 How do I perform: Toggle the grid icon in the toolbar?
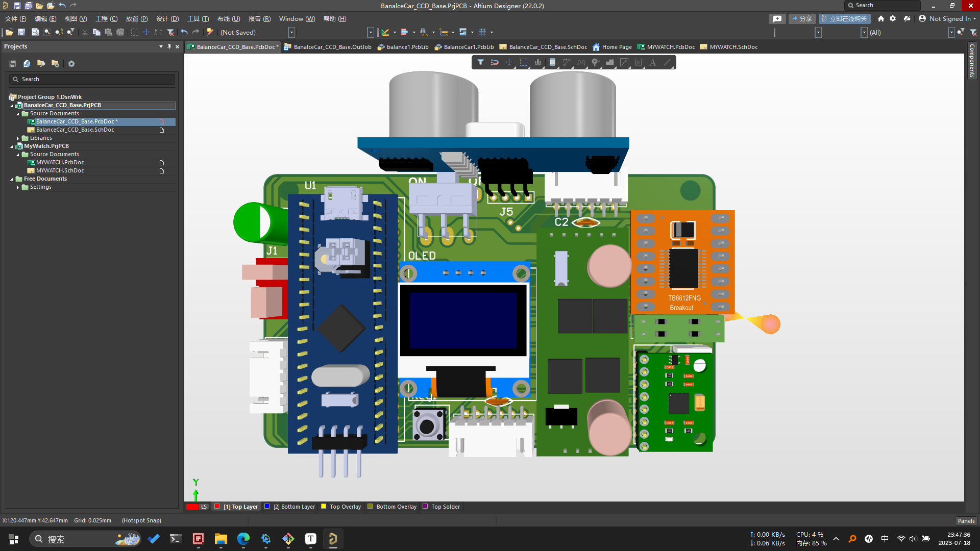point(482,32)
